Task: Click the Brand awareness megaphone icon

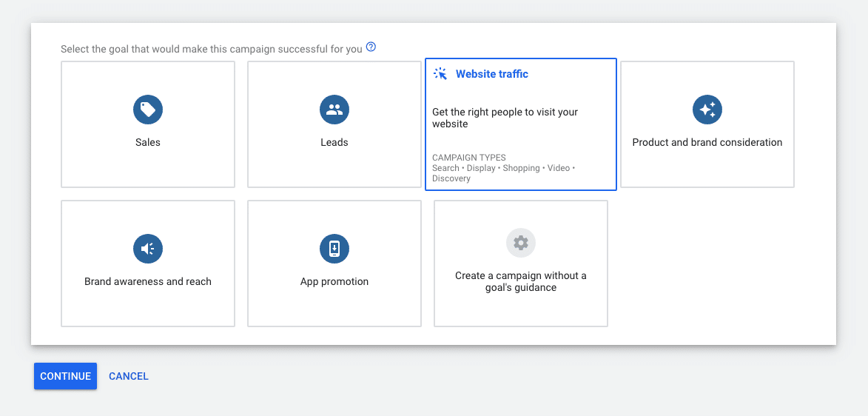Action: (148, 249)
